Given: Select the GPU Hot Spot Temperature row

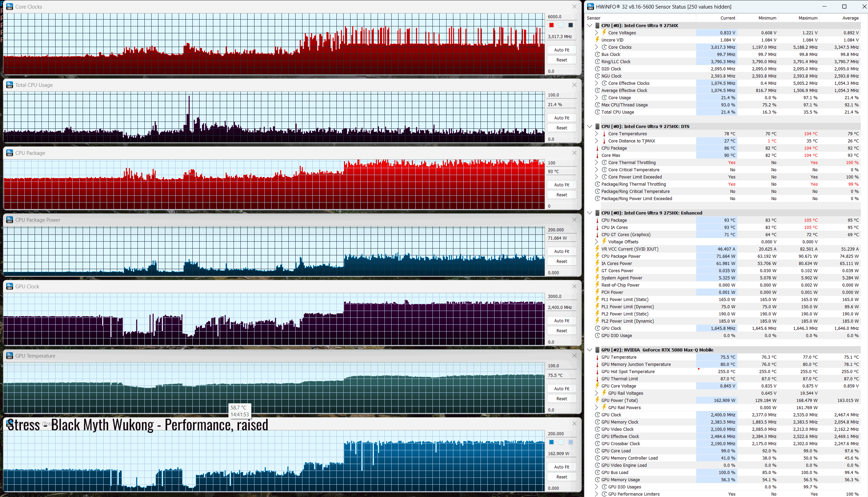Looking at the screenshot, I should [x=723, y=371].
